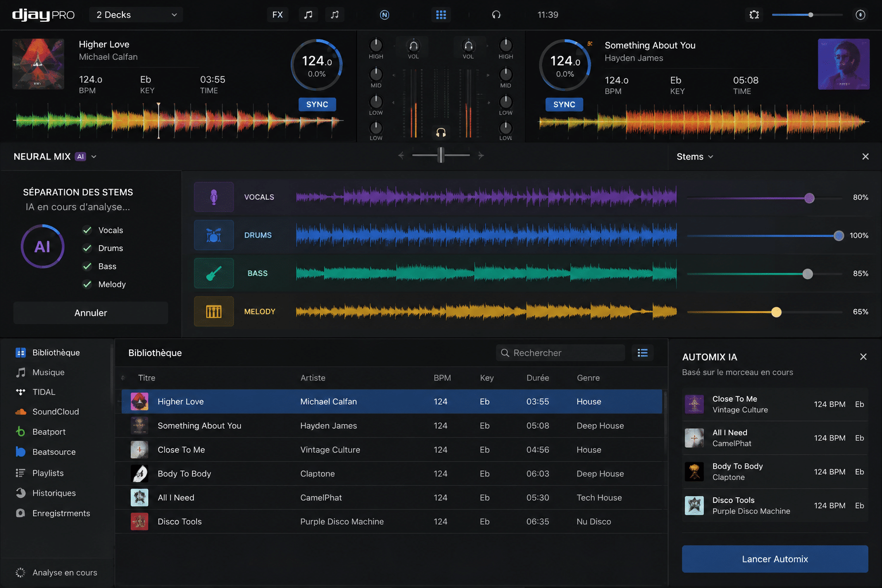Open the 2 Decks dropdown
Screen dimensions: 882x588
pos(136,15)
